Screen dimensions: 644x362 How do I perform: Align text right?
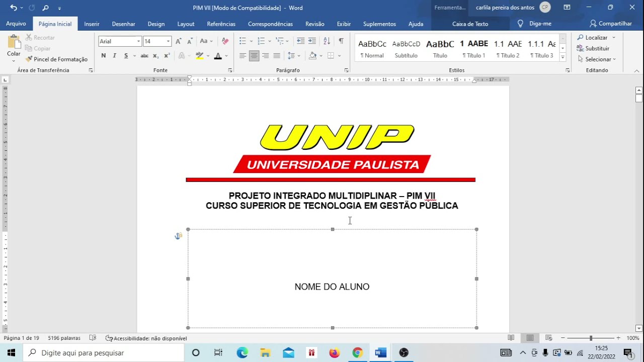[x=265, y=56]
